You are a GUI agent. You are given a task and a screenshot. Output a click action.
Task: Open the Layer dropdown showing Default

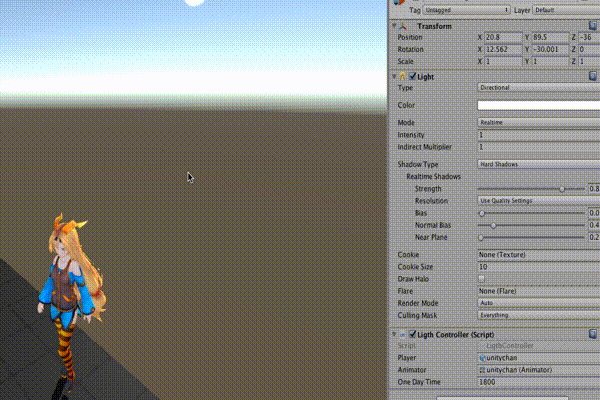[x=566, y=10]
